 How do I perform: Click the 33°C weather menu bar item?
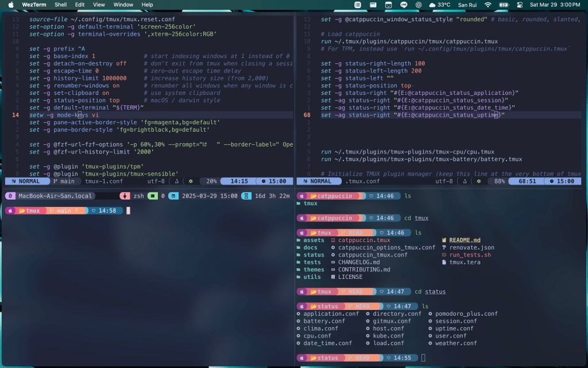click(439, 5)
